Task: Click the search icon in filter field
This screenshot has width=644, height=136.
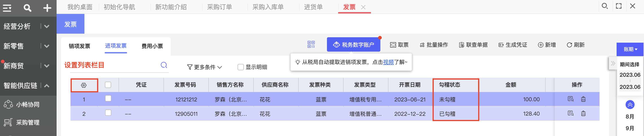Action: (164, 65)
